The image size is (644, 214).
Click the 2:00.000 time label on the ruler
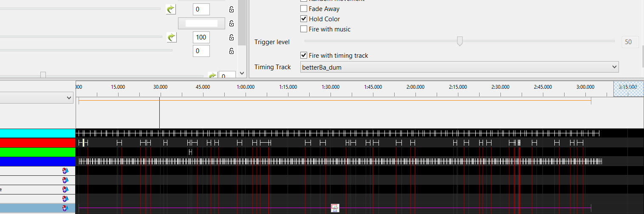click(x=415, y=87)
